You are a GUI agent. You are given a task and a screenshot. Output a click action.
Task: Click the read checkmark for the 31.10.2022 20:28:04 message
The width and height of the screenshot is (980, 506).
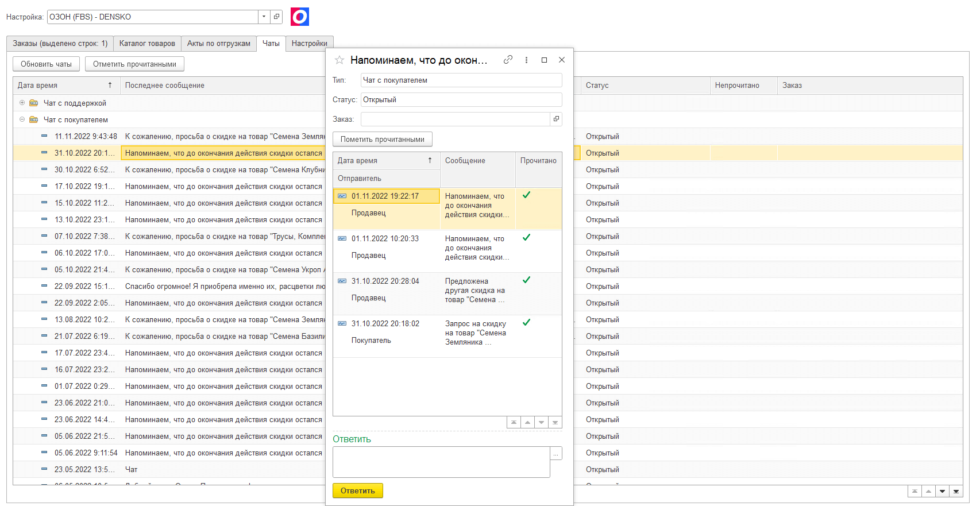point(526,280)
